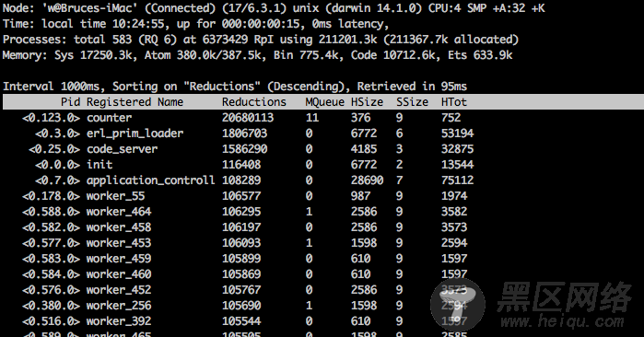Viewport: 644px width, 337px height.
Task: Click Retrieved in 95ms text
Action: coord(412,87)
